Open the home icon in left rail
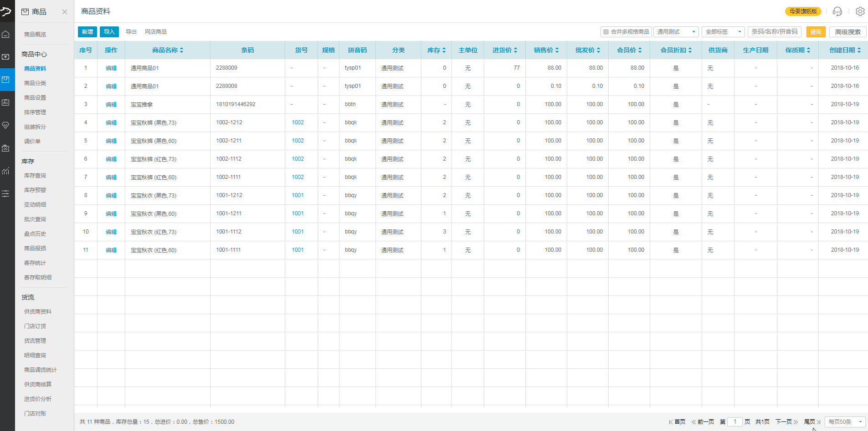This screenshot has height=431, width=868. (x=5, y=34)
